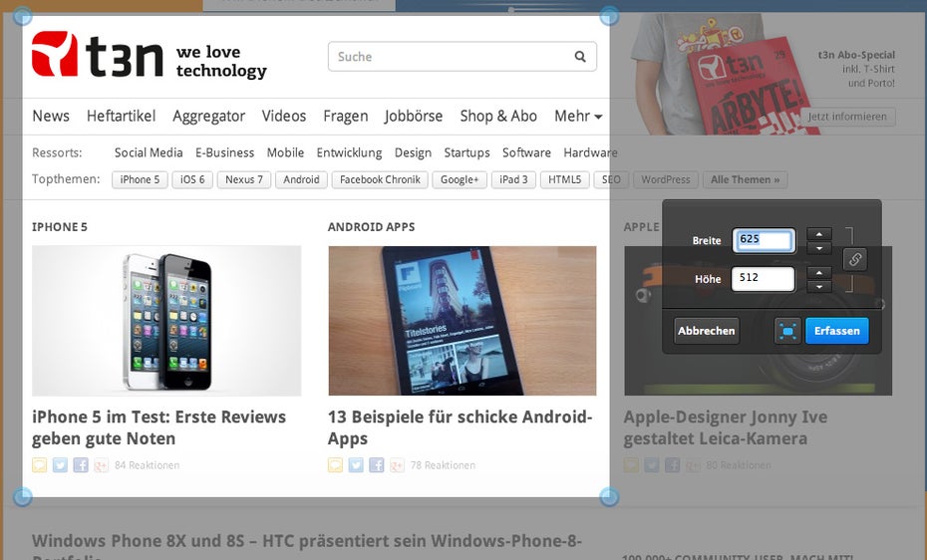Open the iPhone 5 article thumbnail

[x=166, y=321]
